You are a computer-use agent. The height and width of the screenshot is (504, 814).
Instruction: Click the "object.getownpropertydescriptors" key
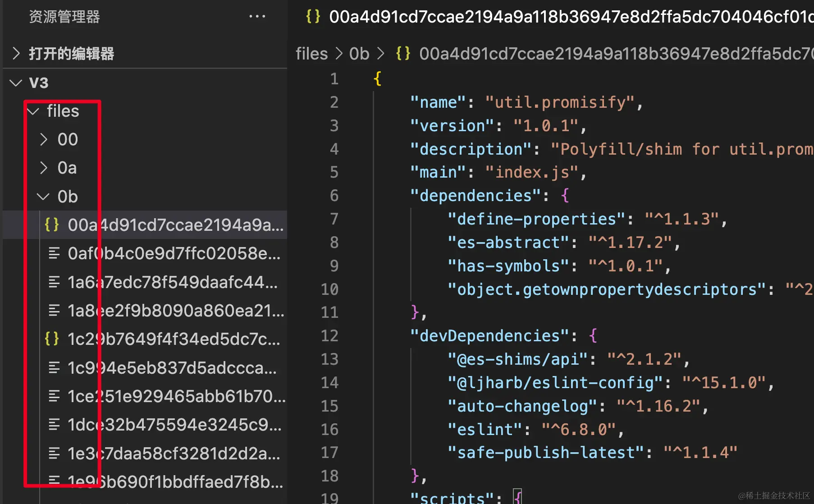pos(607,289)
